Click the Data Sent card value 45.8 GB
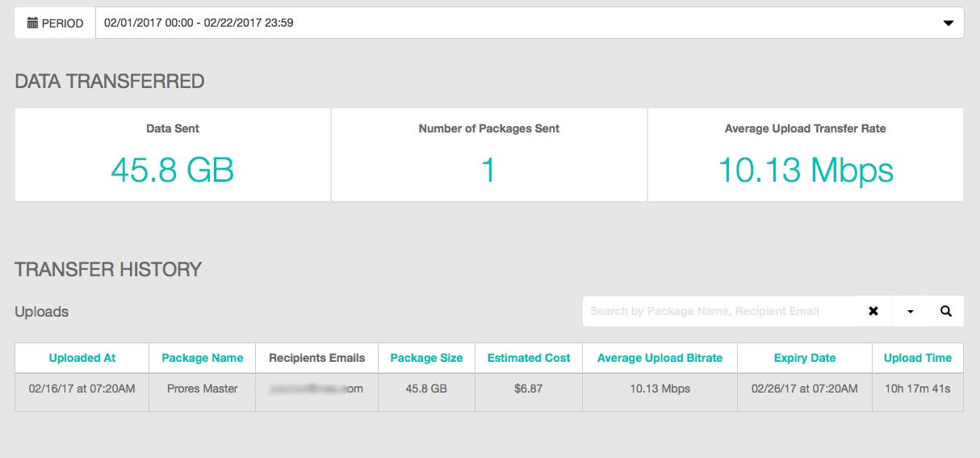 click(x=173, y=170)
